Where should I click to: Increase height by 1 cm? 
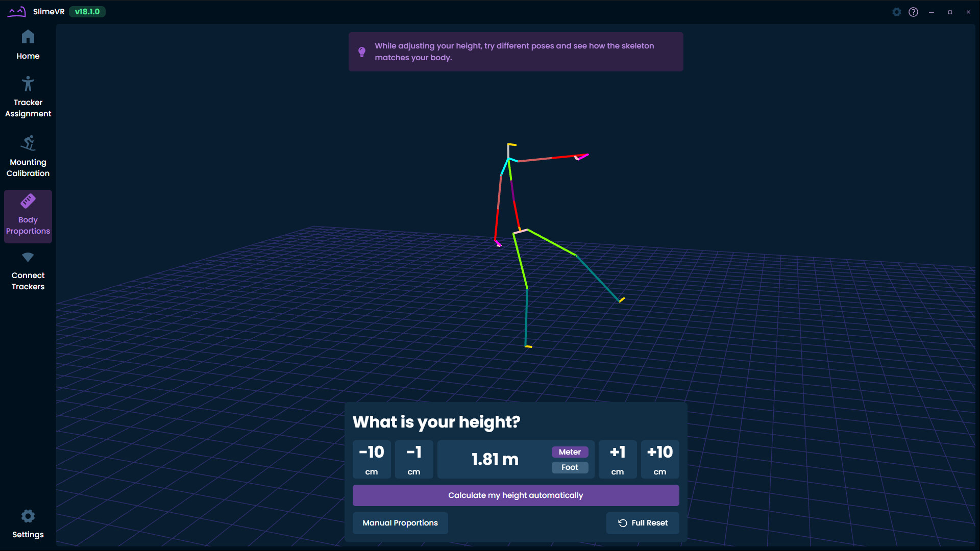tap(618, 459)
